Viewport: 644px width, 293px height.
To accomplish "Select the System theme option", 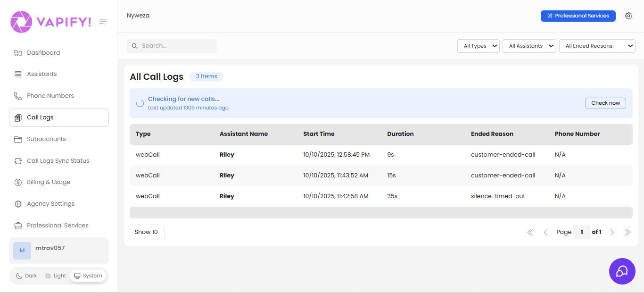I will click(88, 275).
